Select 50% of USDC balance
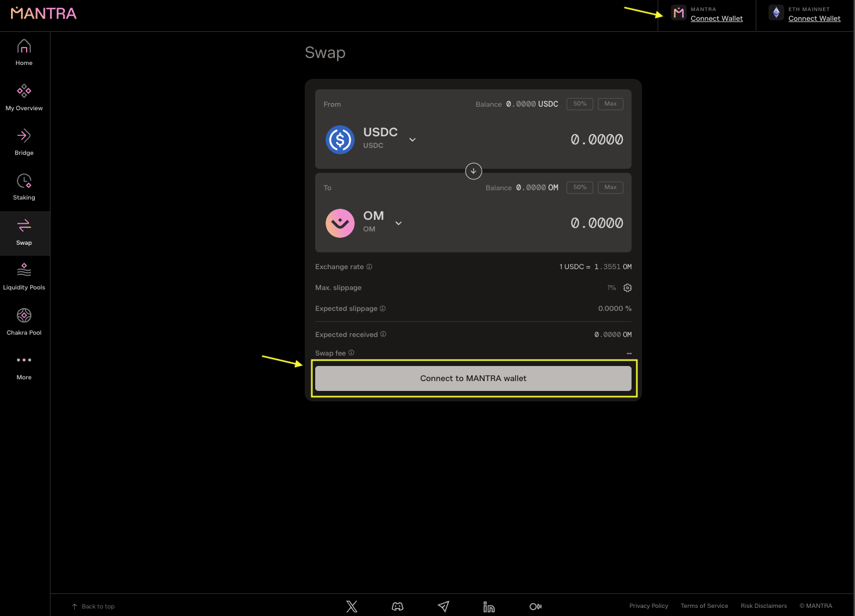855x616 pixels. coord(579,104)
